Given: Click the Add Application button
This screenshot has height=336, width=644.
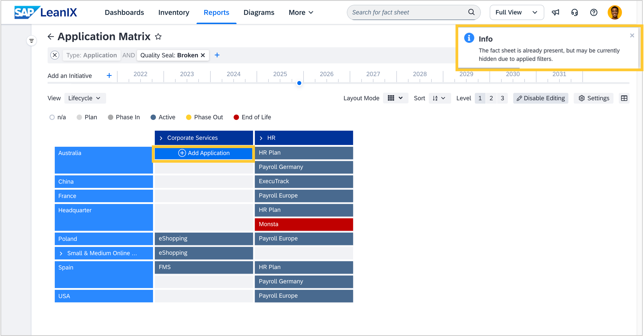Looking at the screenshot, I should pos(203,153).
